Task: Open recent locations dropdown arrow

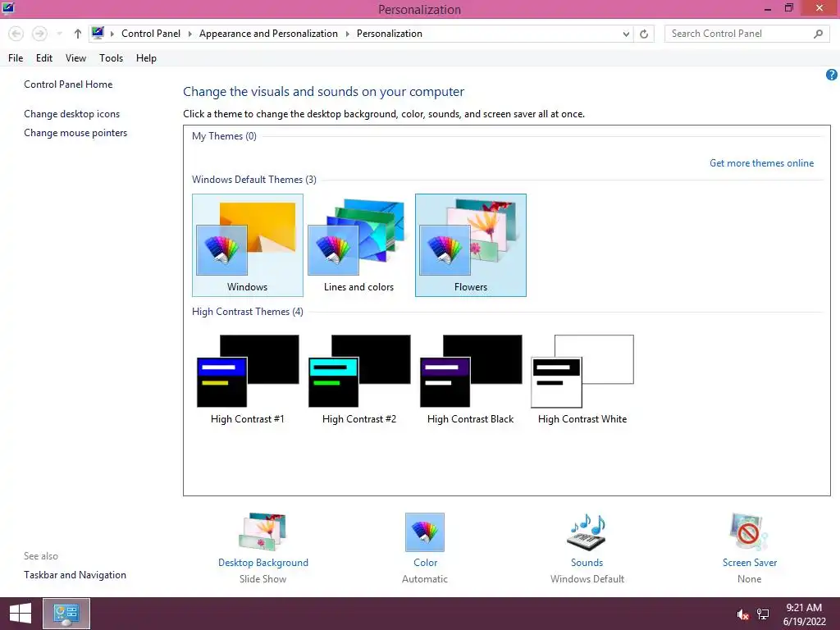Action: click(59, 34)
